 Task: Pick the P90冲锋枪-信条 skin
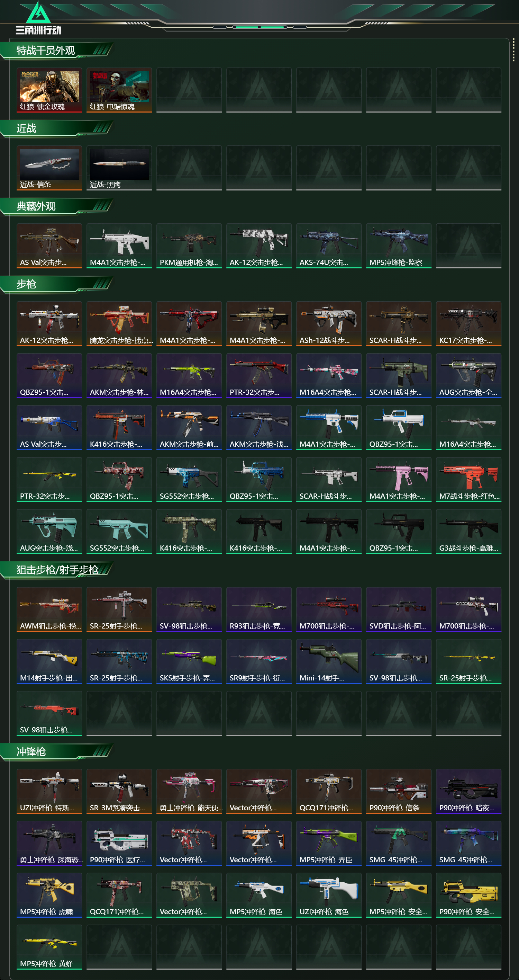399,791
